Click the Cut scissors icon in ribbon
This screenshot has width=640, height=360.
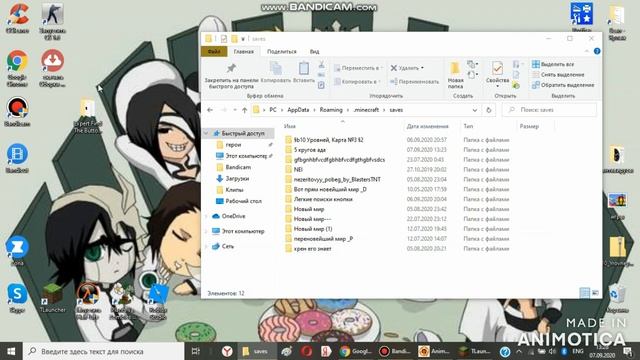pos(322,64)
